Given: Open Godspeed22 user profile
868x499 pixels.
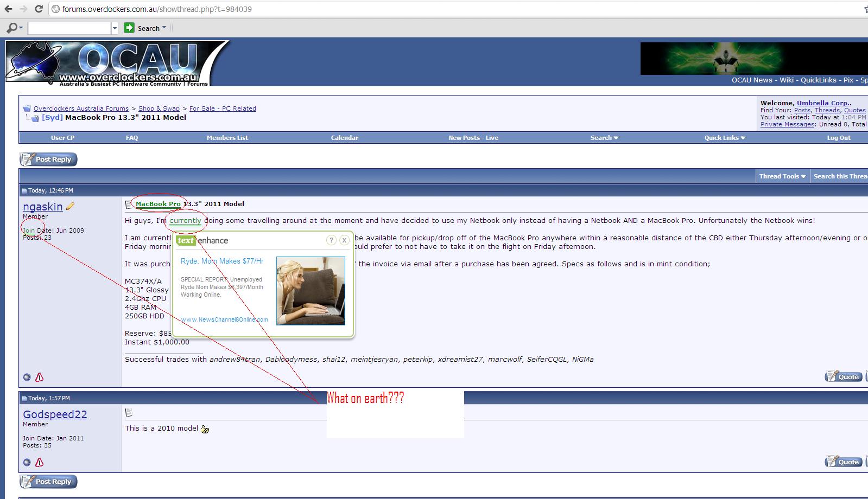Looking at the screenshot, I should coord(55,414).
